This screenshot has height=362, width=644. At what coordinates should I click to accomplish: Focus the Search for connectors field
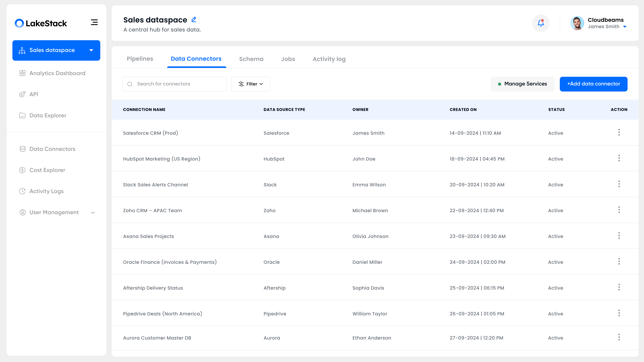[x=174, y=84]
